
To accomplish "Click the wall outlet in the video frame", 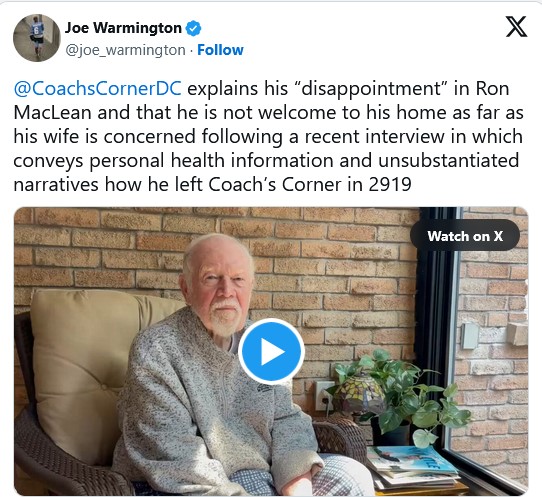I will [324, 396].
